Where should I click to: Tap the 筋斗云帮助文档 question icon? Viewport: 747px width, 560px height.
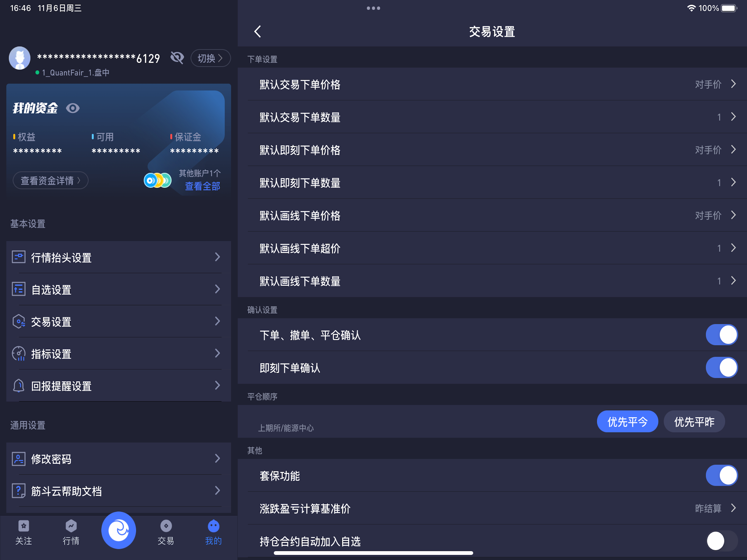(18, 491)
